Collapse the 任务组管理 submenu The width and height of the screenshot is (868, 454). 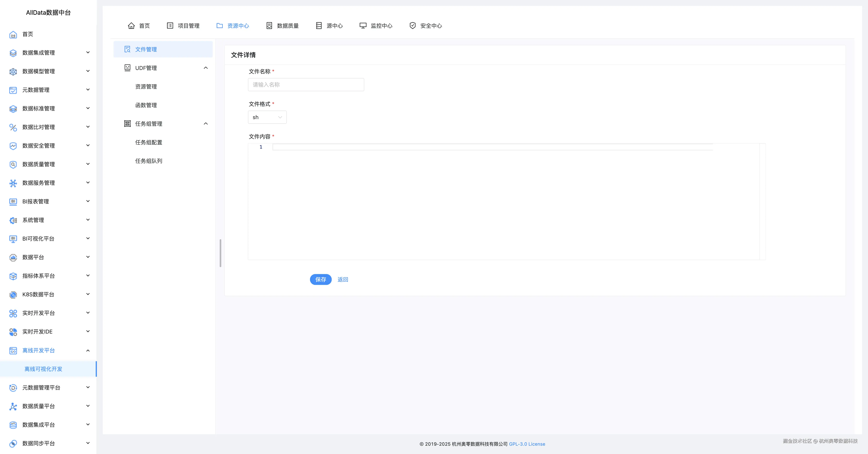(x=206, y=124)
